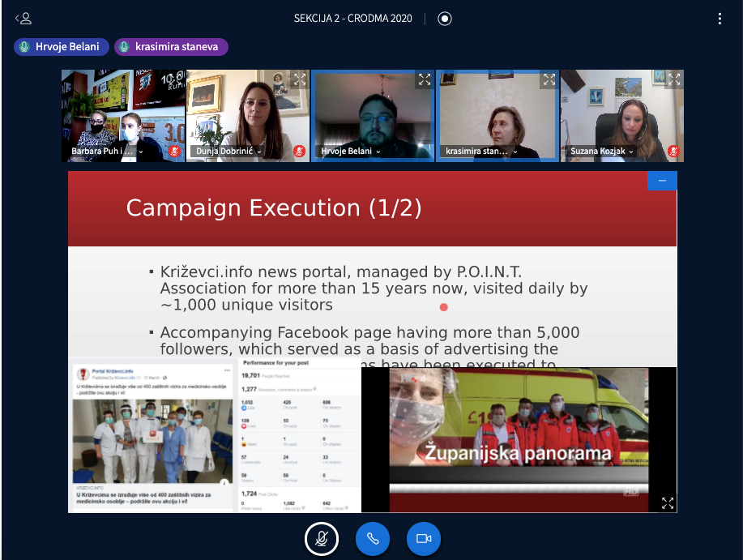Screen dimensions: 743x560
Task: Minimize the presentation with the blue button
Action: 662,182
